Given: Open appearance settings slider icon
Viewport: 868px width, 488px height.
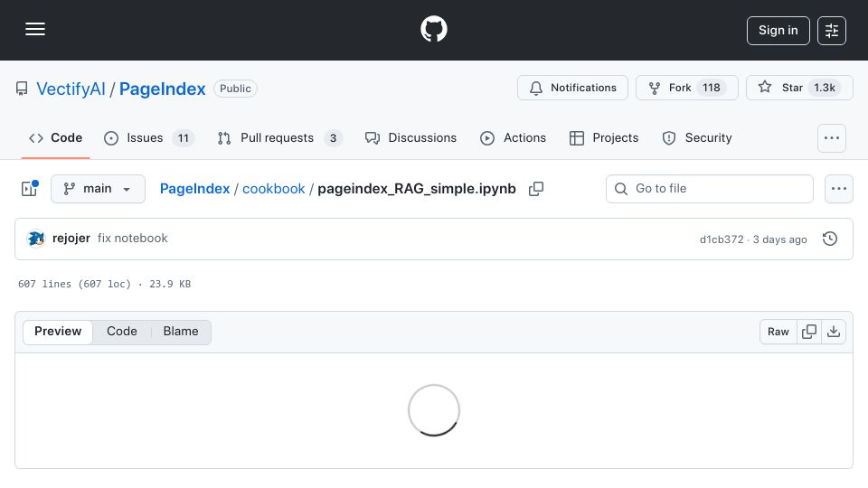Looking at the screenshot, I should click(x=832, y=31).
